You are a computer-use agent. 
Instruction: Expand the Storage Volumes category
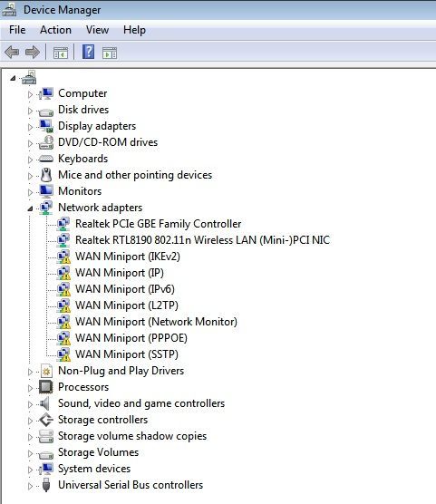point(30,454)
